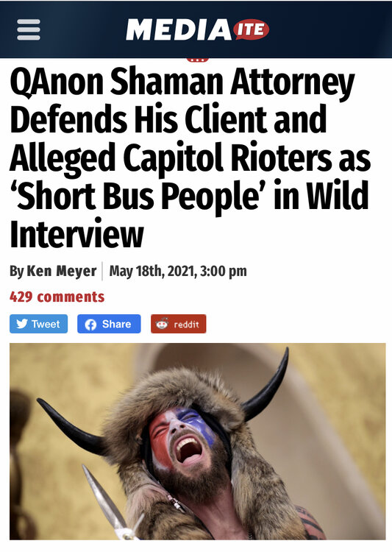Click the red chat bubble icon below header

[197, 60]
